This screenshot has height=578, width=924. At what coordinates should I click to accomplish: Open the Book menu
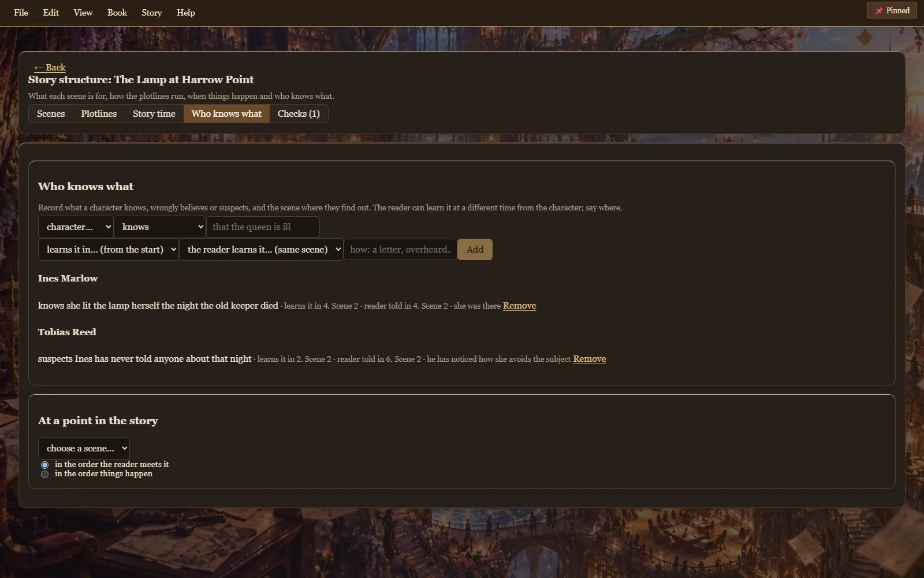pos(117,13)
